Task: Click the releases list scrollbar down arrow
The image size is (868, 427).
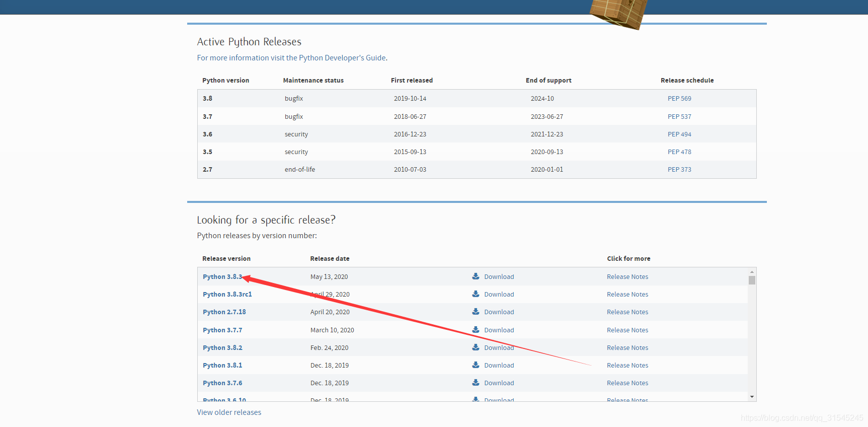Action: (x=752, y=397)
